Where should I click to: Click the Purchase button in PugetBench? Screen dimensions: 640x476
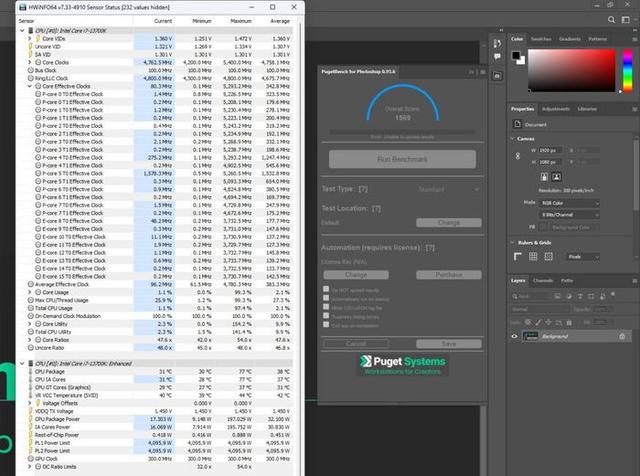449,275
